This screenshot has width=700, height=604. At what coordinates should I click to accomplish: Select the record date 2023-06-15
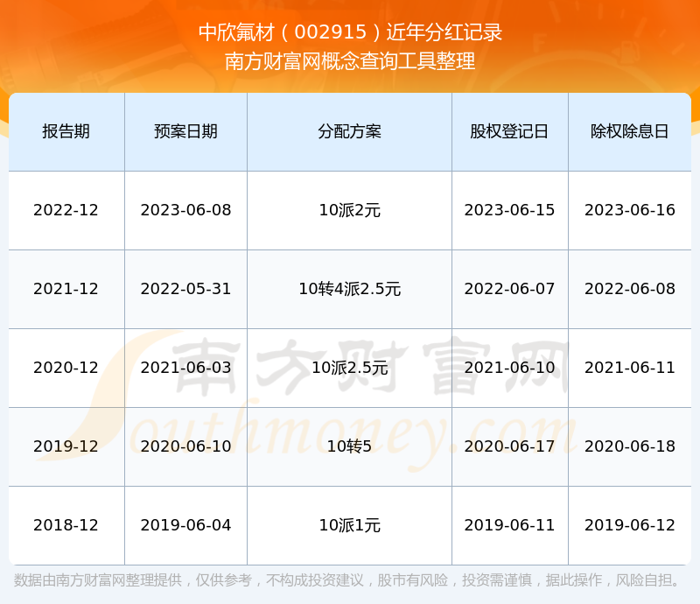coord(509,210)
